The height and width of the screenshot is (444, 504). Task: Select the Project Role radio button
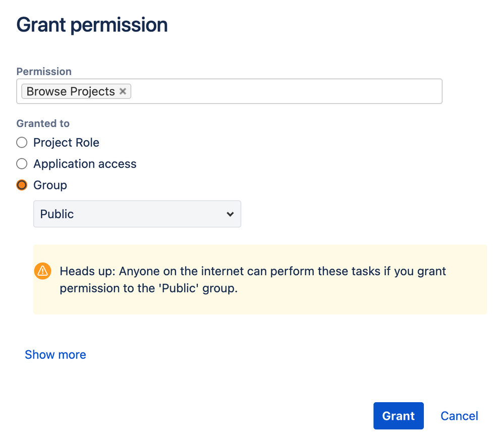(x=22, y=143)
